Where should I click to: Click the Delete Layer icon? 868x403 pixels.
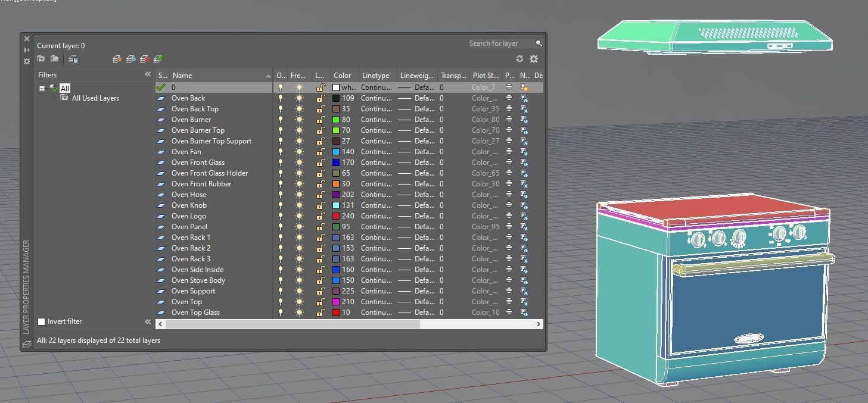(x=145, y=59)
